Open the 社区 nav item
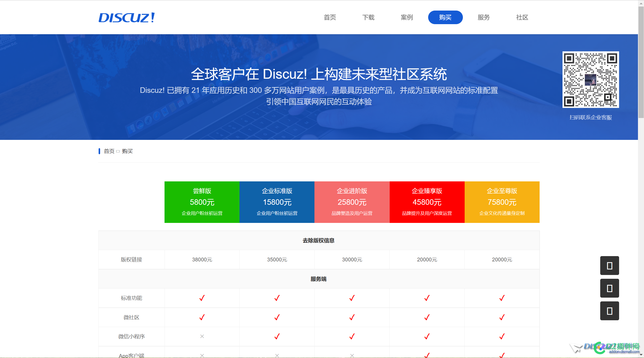 (522, 17)
